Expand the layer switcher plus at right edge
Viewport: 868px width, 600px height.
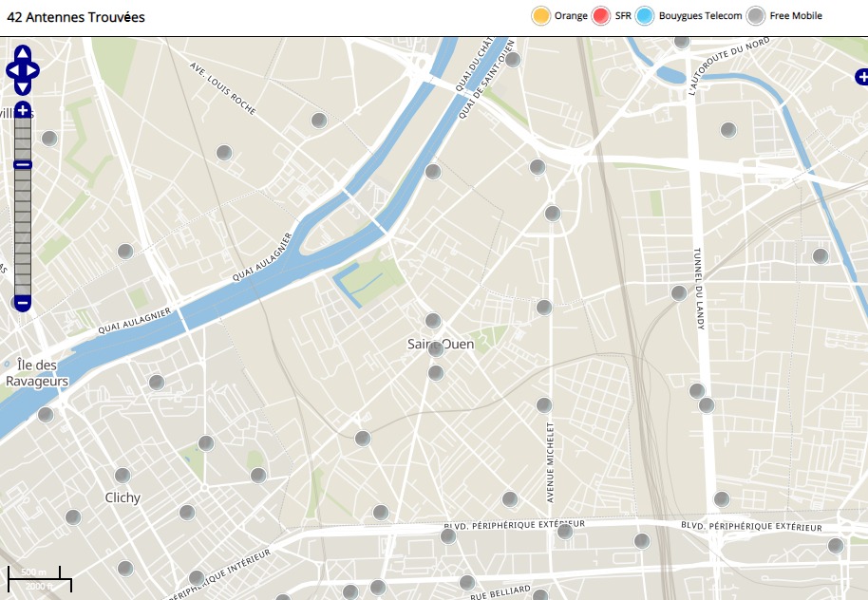(x=861, y=77)
